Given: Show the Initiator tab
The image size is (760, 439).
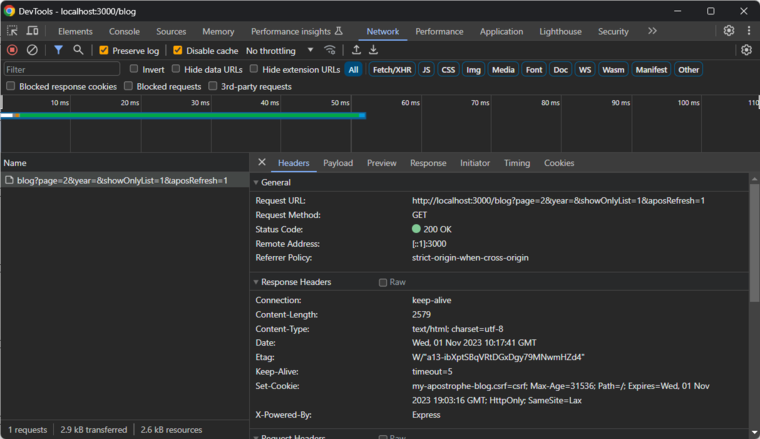Looking at the screenshot, I should [475, 163].
